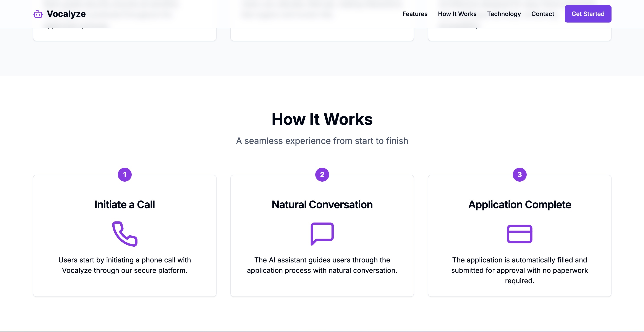Click the automatically filled application description

pyautogui.click(x=519, y=270)
